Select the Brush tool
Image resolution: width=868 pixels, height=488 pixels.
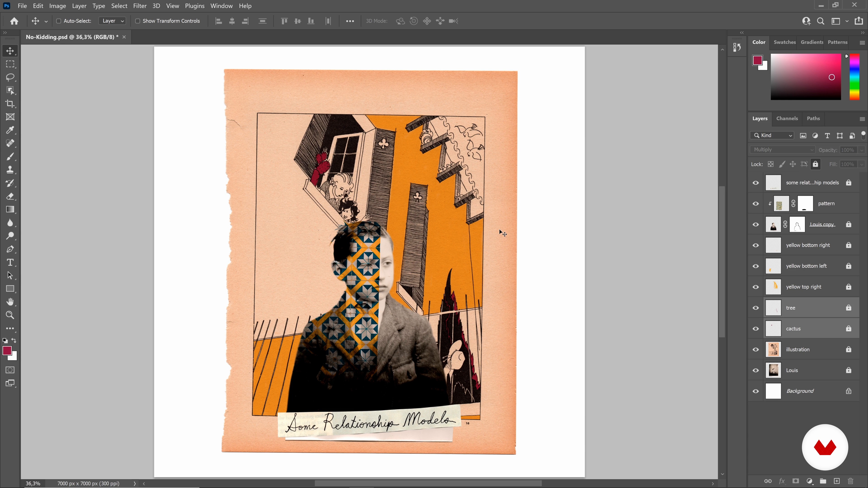[10, 157]
